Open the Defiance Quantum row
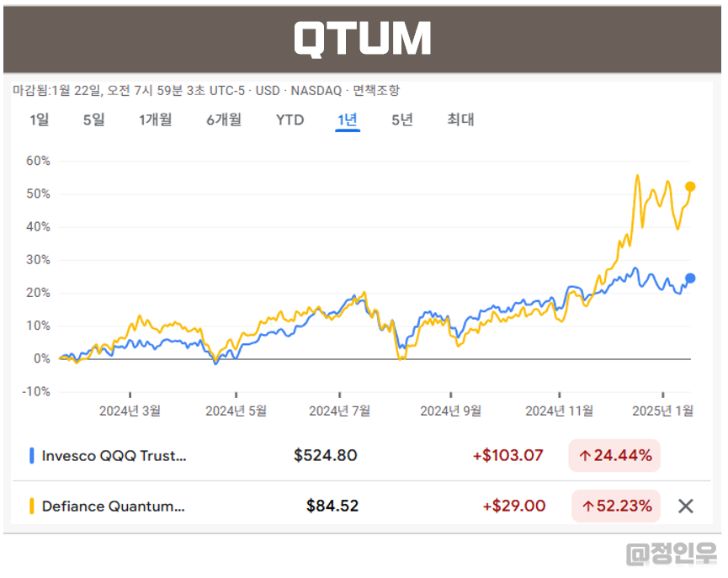Viewport: 728px width, 578px height. pos(361,506)
